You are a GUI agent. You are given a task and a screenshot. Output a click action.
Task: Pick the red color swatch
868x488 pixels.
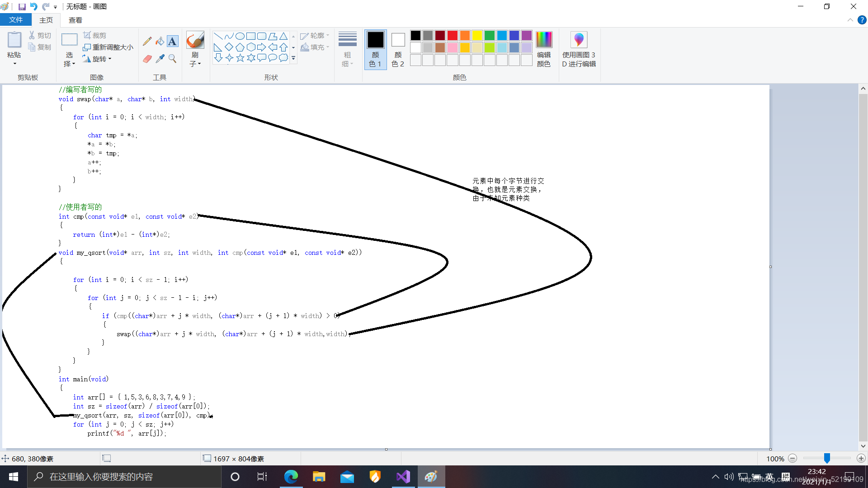[453, 35]
